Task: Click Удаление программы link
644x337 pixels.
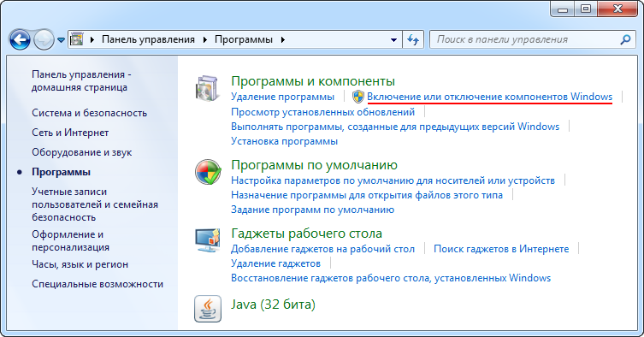Action: pyautogui.click(x=282, y=97)
